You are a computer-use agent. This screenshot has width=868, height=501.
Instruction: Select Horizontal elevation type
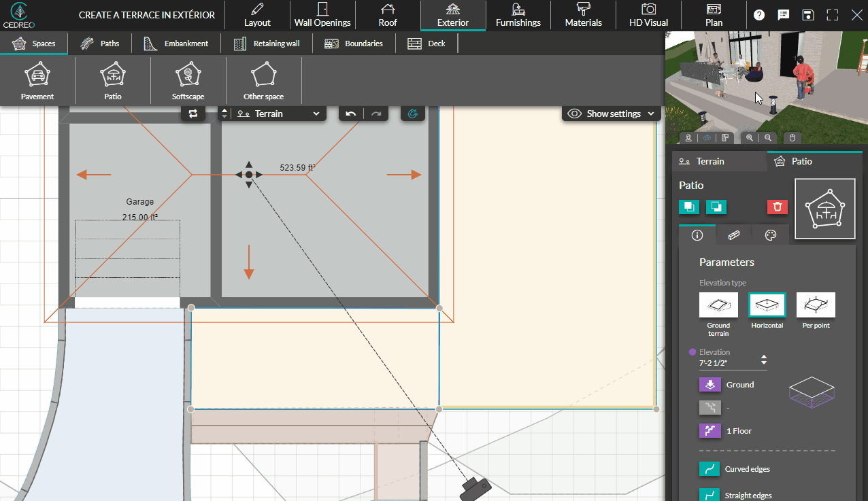pos(767,305)
